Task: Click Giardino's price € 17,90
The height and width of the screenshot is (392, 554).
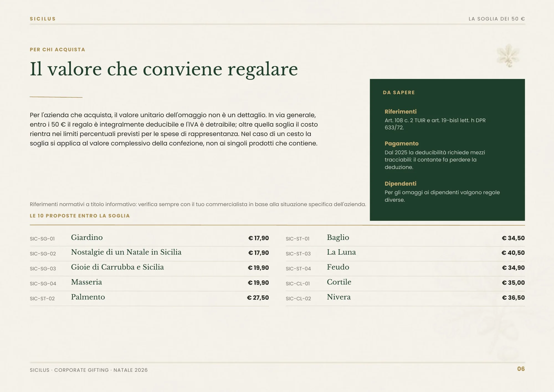Action: click(259, 238)
